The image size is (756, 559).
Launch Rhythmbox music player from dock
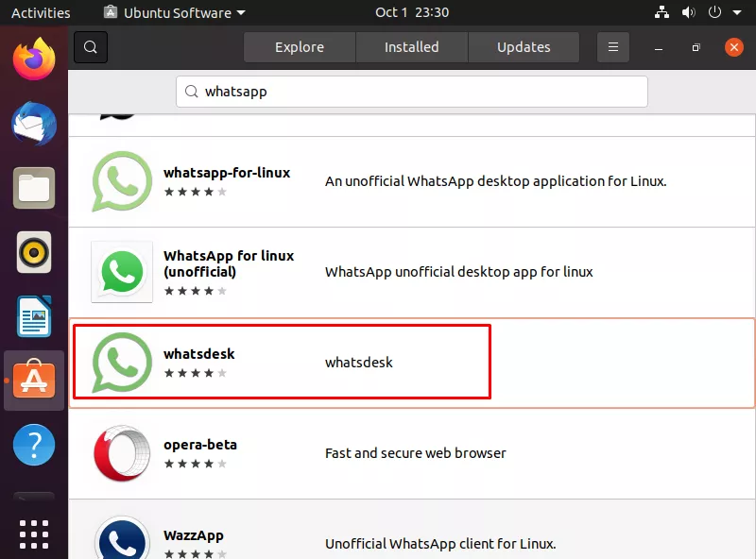click(x=34, y=252)
